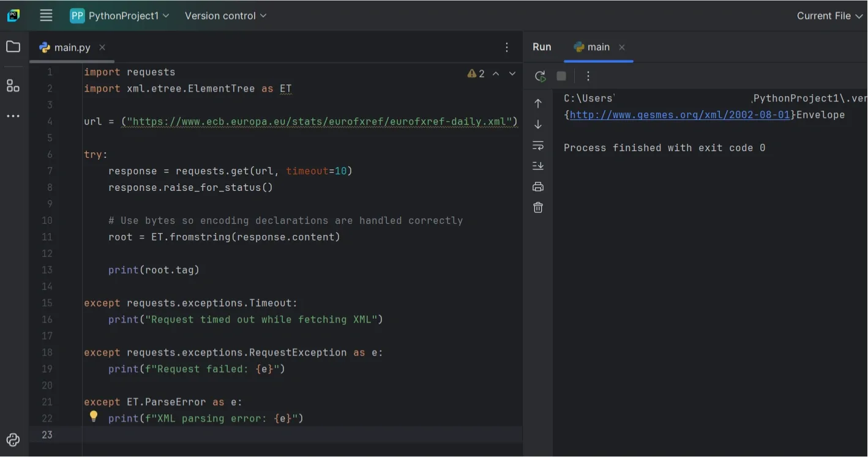
Task: Open the Version control dropdown
Action: (225, 16)
